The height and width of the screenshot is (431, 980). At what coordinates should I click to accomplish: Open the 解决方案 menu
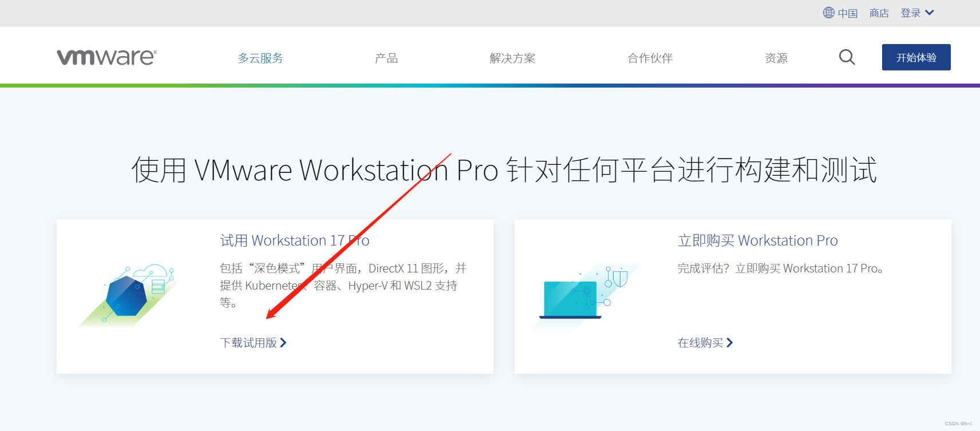point(512,58)
